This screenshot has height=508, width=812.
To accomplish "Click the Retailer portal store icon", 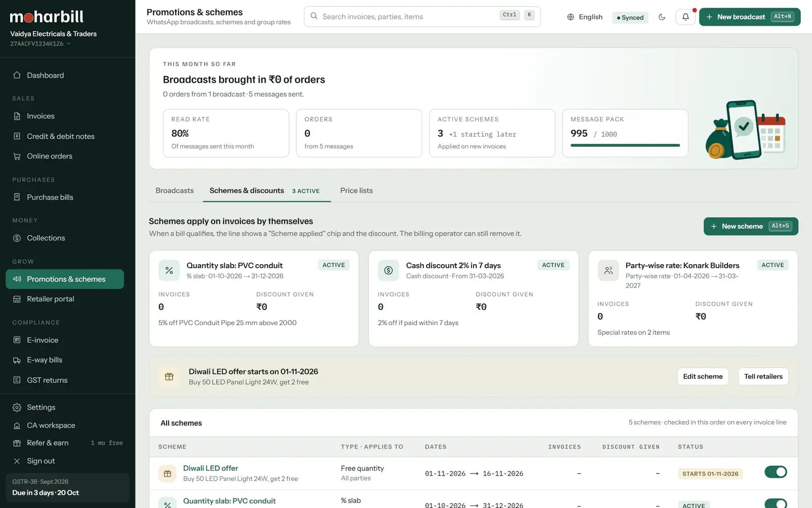I will tap(17, 299).
